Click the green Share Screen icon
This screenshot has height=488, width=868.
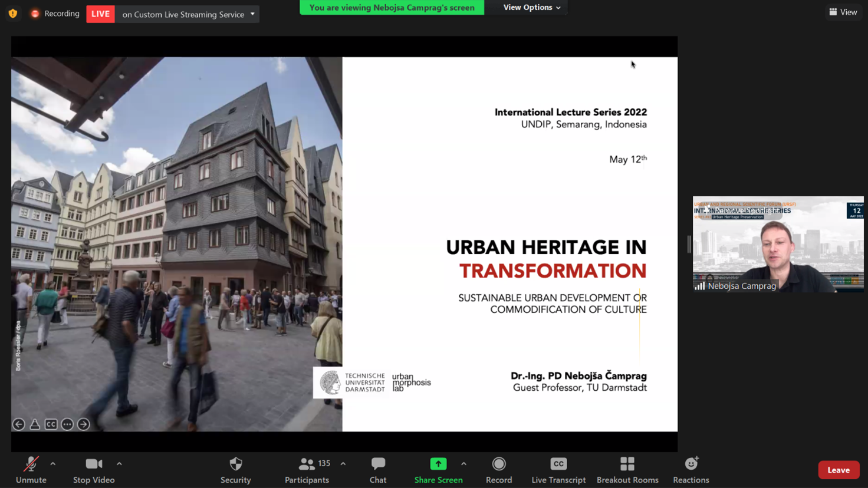[x=438, y=464]
